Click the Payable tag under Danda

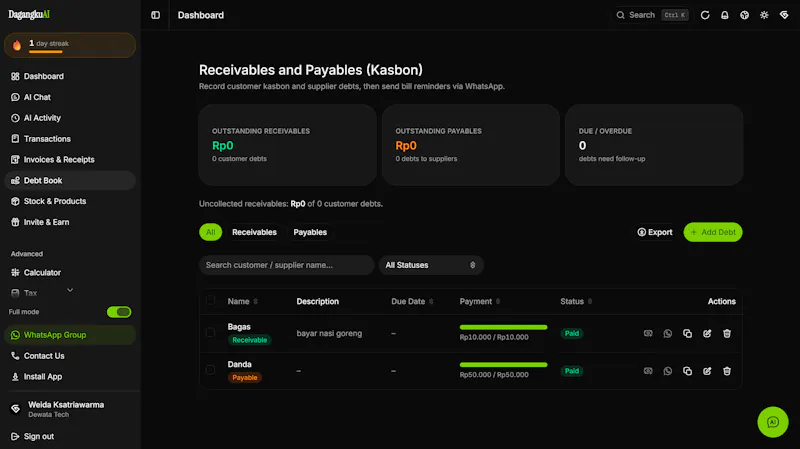tap(244, 378)
